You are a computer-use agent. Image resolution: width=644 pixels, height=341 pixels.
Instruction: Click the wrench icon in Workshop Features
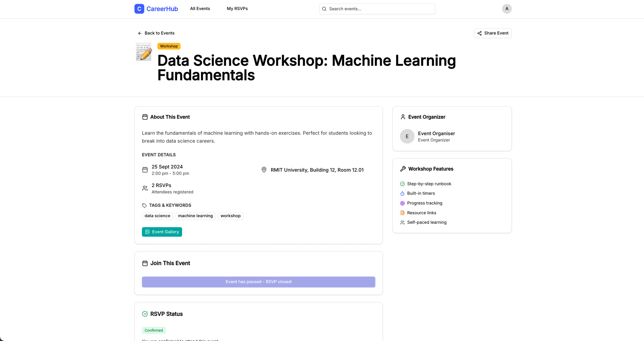coord(403,169)
